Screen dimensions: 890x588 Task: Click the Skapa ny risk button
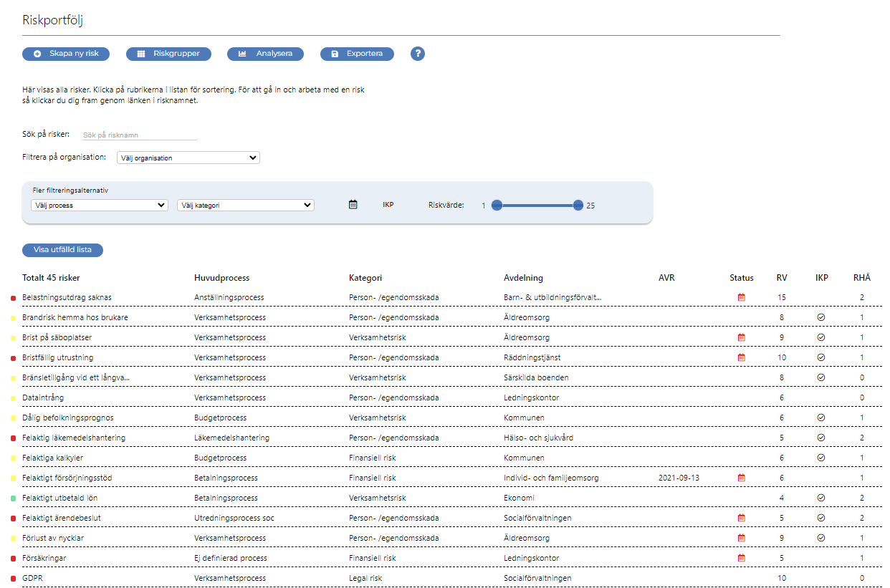click(66, 54)
